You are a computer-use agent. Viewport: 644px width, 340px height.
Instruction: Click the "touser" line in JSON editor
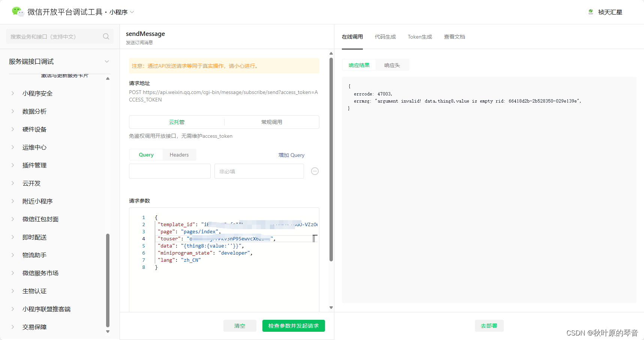pyautogui.click(x=217, y=239)
